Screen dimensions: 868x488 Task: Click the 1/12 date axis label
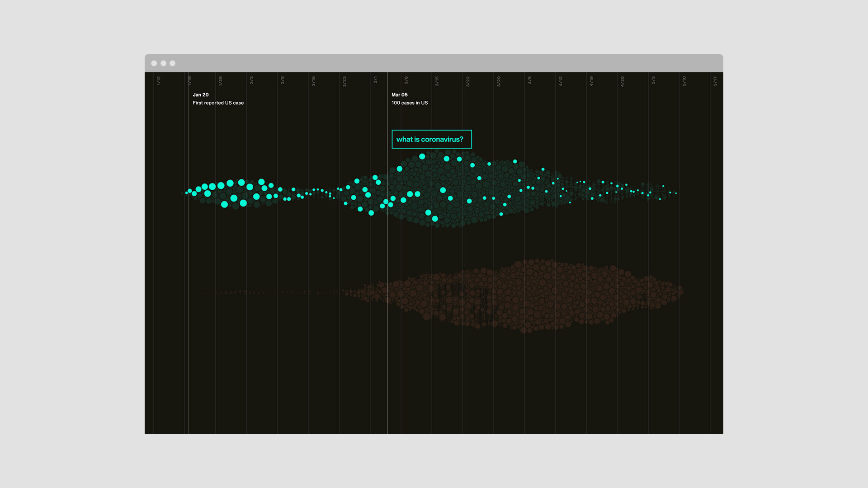[159, 81]
